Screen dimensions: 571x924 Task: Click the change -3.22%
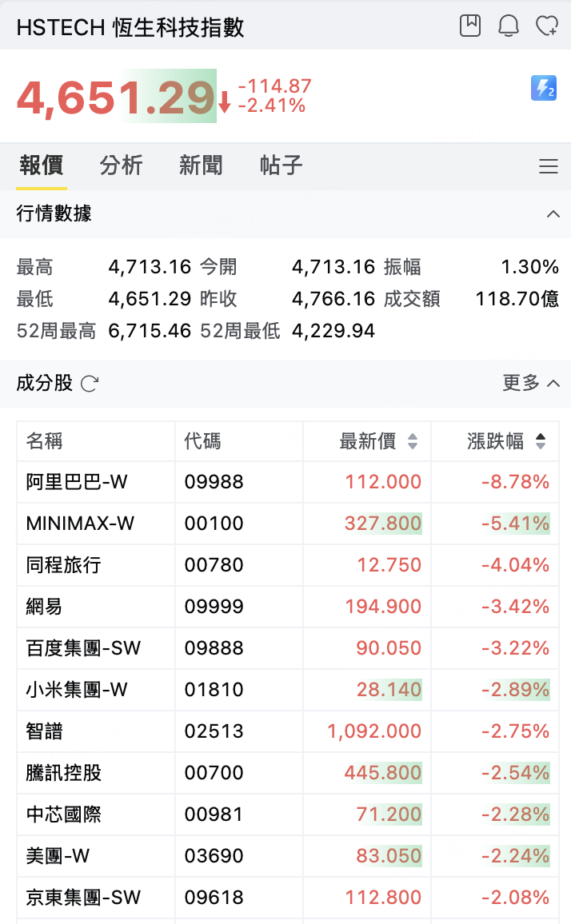click(x=516, y=648)
